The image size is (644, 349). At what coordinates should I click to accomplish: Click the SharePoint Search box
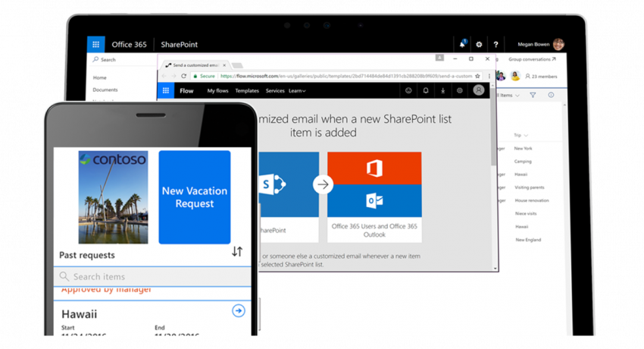coord(123,60)
